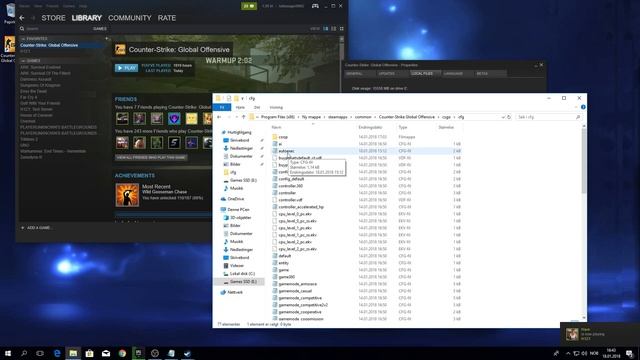Click Steam's back navigation arrow

pyautogui.click(x=22, y=18)
